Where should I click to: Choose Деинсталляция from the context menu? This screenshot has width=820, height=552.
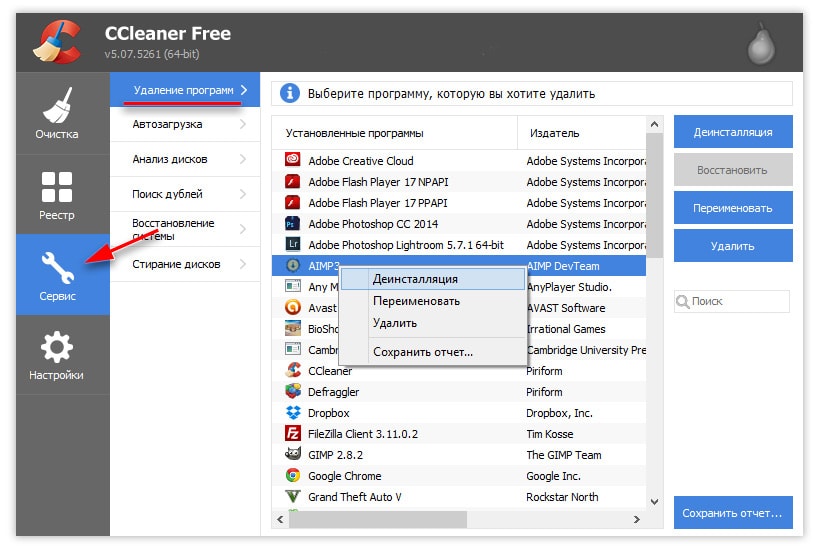click(x=432, y=279)
